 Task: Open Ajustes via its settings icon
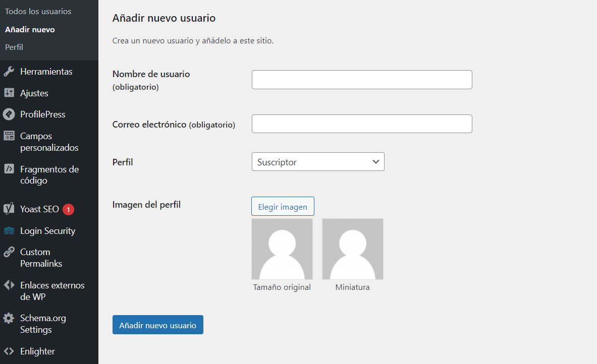coord(10,93)
